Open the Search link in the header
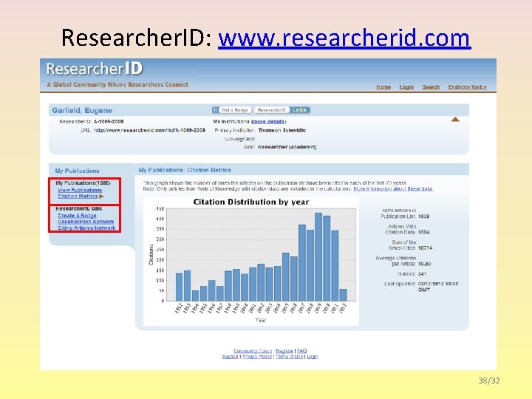Viewport: 532px width, 399px height. (431, 87)
